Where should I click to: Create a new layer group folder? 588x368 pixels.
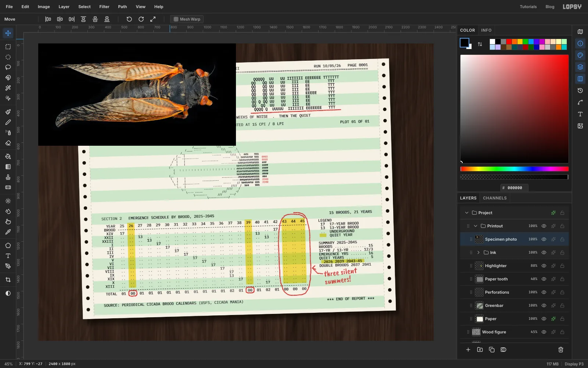(x=480, y=350)
